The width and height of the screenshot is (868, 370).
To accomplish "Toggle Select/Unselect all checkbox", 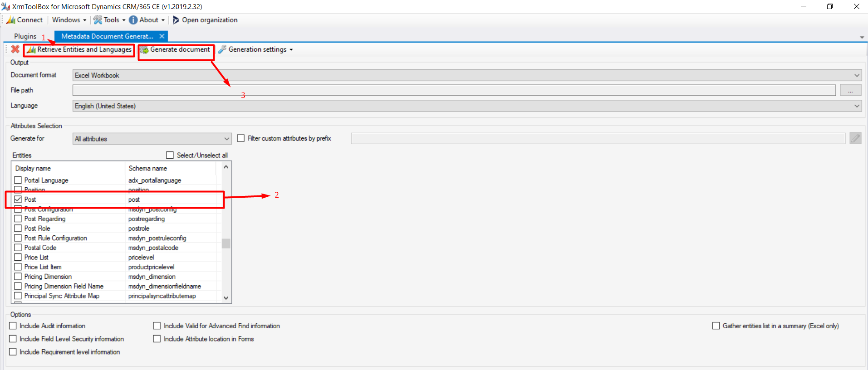I will pyautogui.click(x=170, y=155).
